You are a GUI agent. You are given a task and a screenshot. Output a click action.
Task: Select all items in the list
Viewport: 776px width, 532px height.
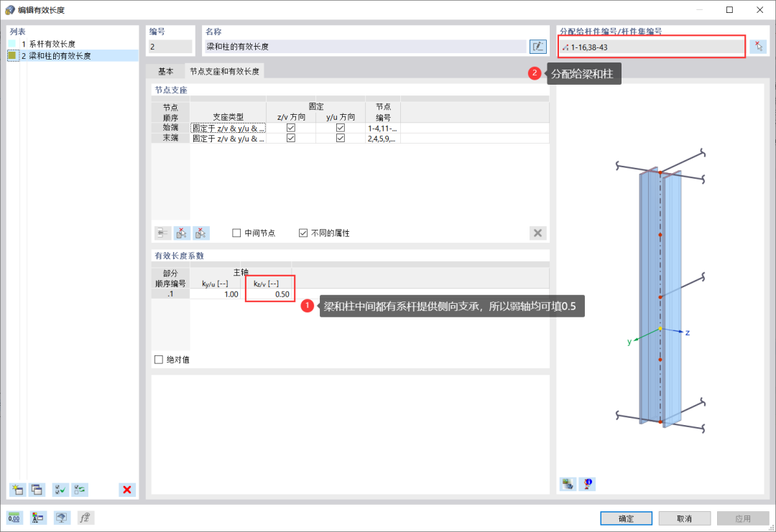point(60,490)
